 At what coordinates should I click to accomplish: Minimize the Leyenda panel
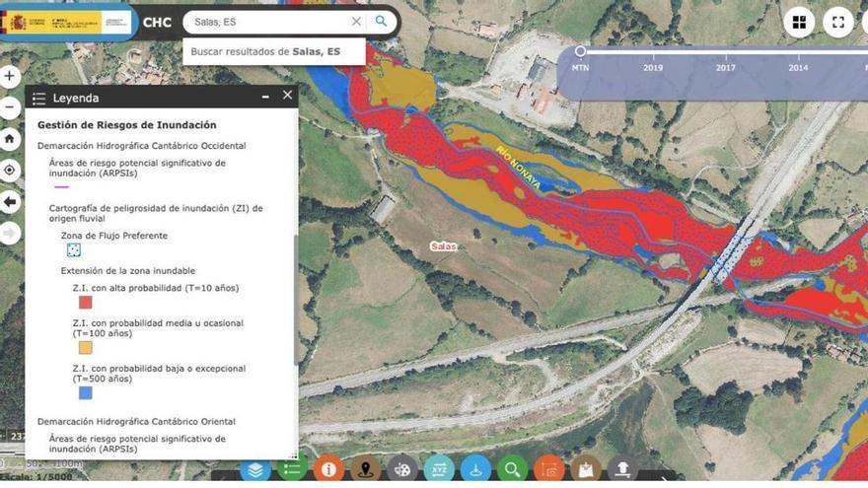coord(265,97)
